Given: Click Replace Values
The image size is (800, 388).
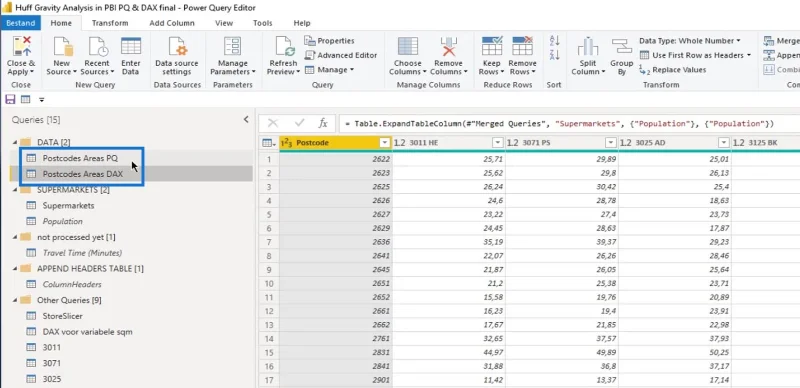Looking at the screenshot, I should (x=673, y=70).
